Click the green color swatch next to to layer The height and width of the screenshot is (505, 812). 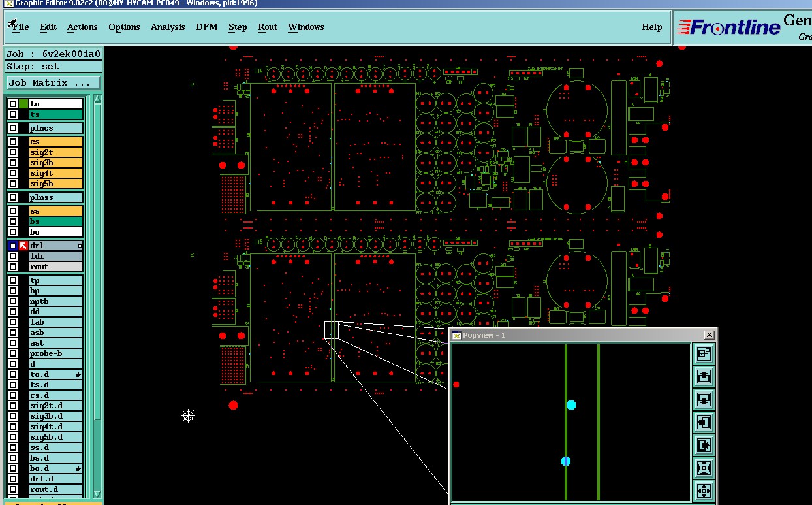point(23,104)
